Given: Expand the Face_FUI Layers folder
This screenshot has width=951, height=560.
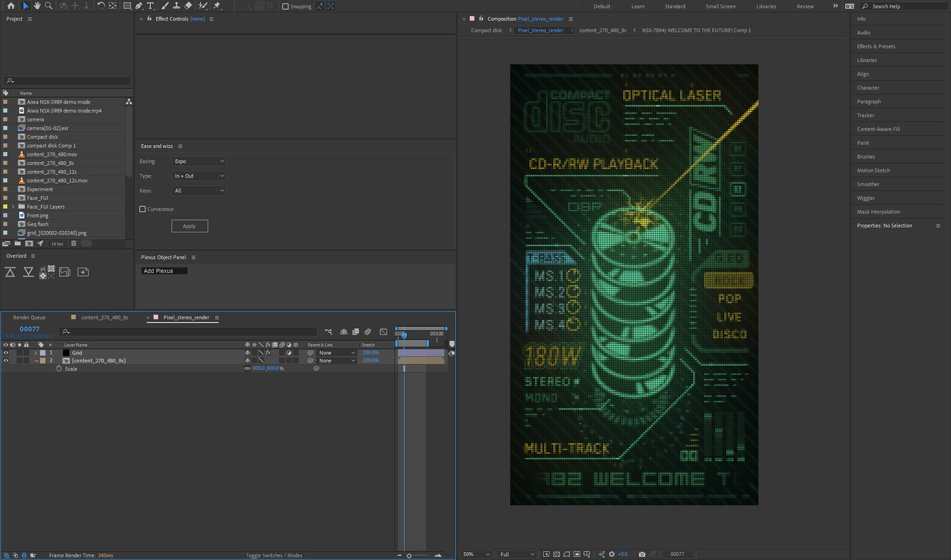Looking at the screenshot, I should point(13,207).
